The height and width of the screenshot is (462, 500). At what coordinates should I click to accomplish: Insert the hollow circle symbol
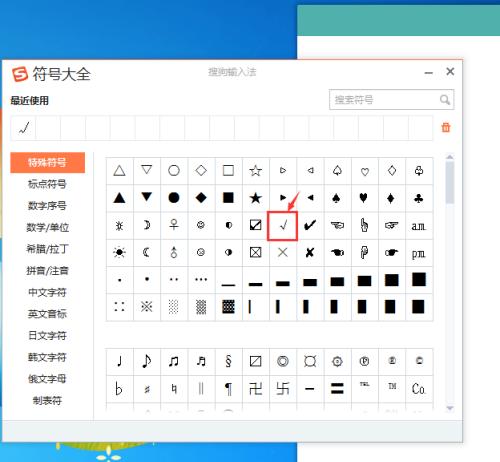click(174, 171)
